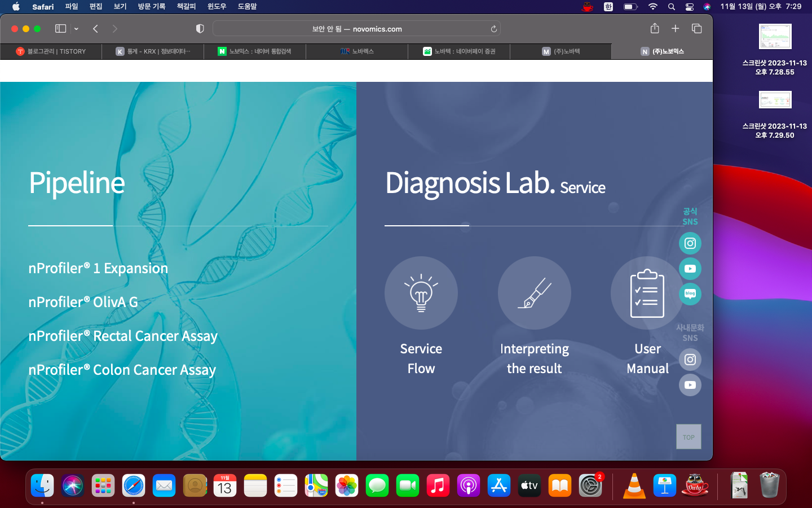Open Siri from the menu bar
This screenshot has height=508, width=812.
click(x=707, y=7)
